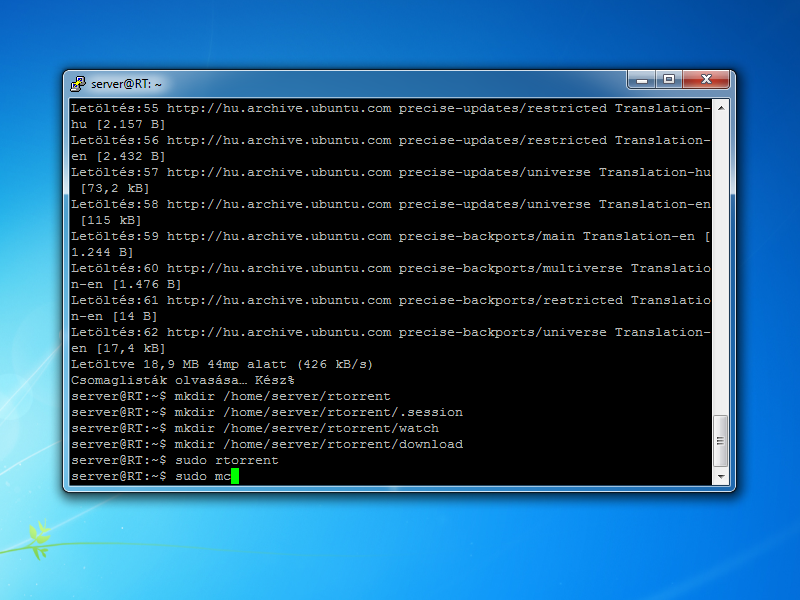Click the 'sudo rtorrent' command line
The image size is (800, 600).
pyautogui.click(x=226, y=460)
